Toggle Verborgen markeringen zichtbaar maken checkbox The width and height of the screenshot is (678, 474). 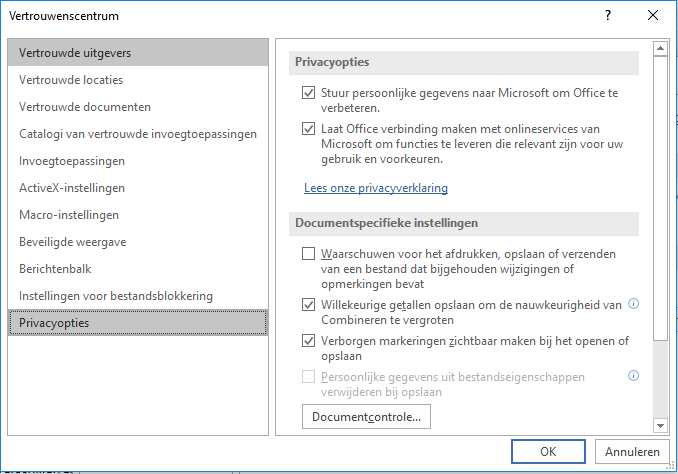point(308,341)
